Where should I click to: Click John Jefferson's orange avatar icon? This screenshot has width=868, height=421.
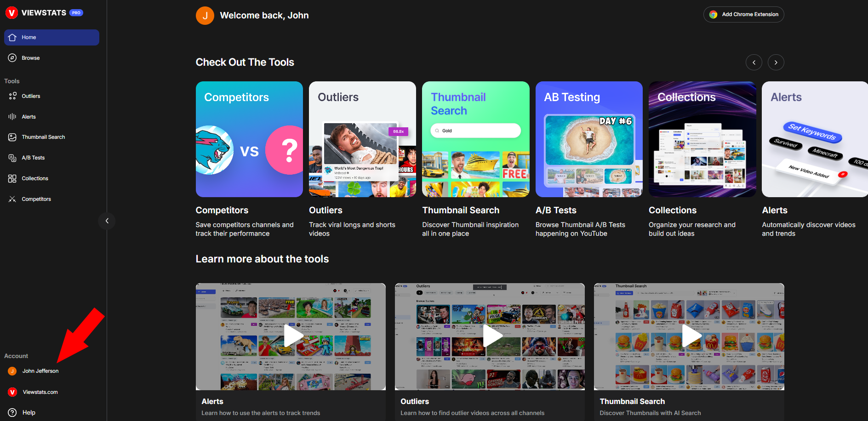click(x=12, y=371)
